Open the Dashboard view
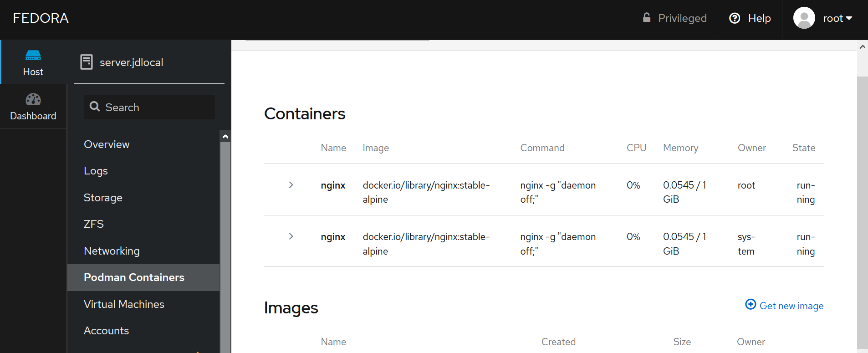Screen dimensions: 868x353 click(33, 106)
